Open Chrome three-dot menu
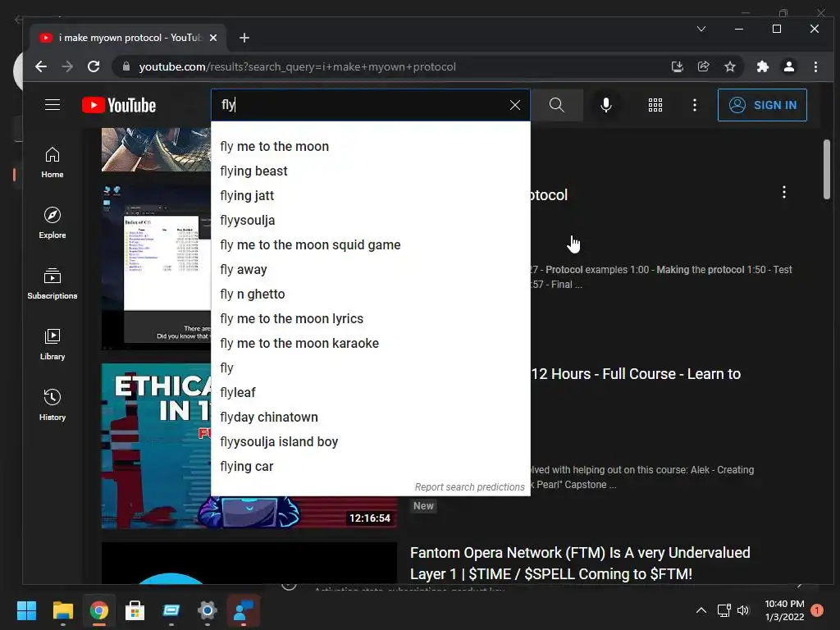This screenshot has height=630, width=840. tap(815, 66)
